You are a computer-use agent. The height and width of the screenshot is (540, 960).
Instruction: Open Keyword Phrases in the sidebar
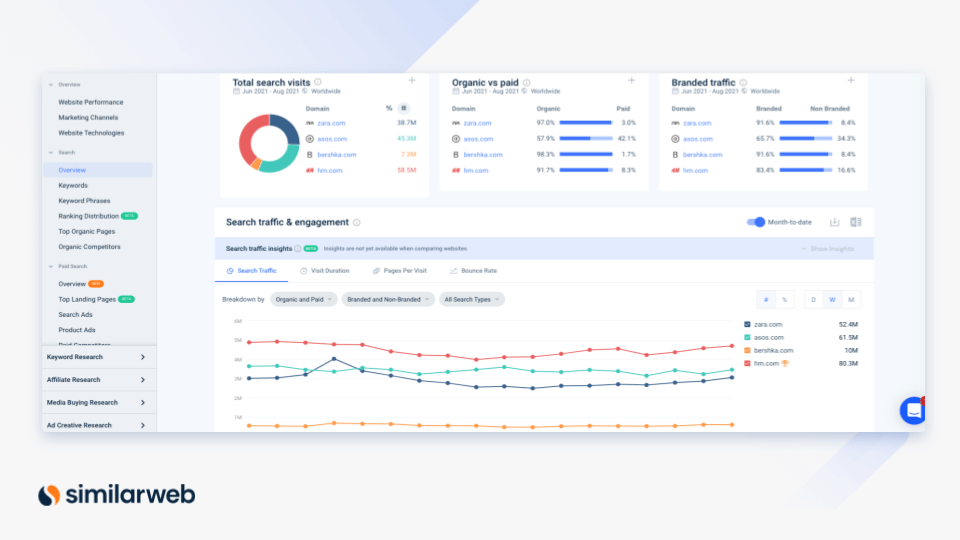tap(84, 201)
